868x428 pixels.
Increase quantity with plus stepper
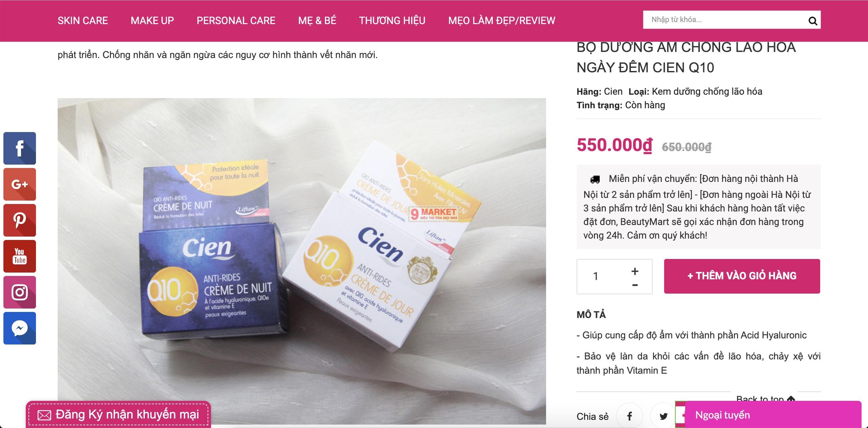point(635,271)
